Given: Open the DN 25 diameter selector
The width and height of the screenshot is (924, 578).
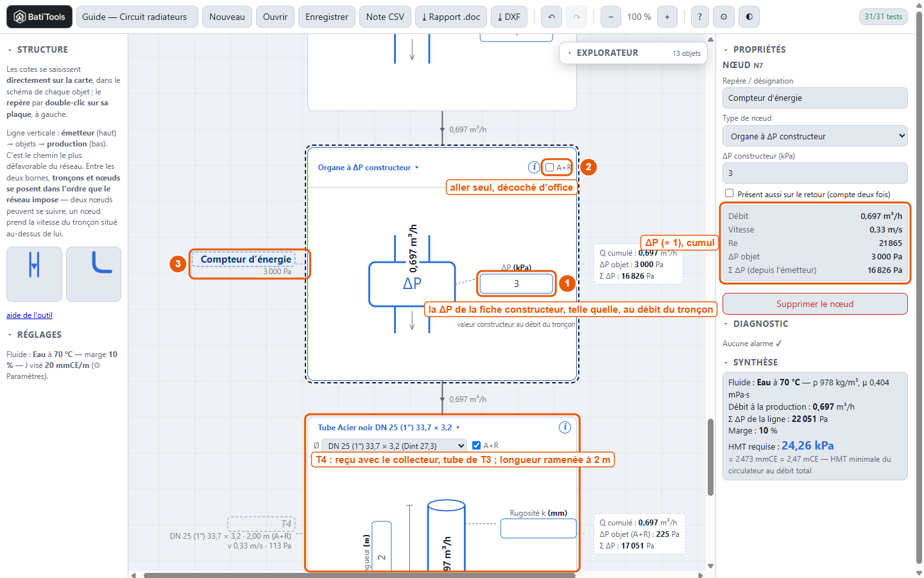Looking at the screenshot, I should [394, 446].
